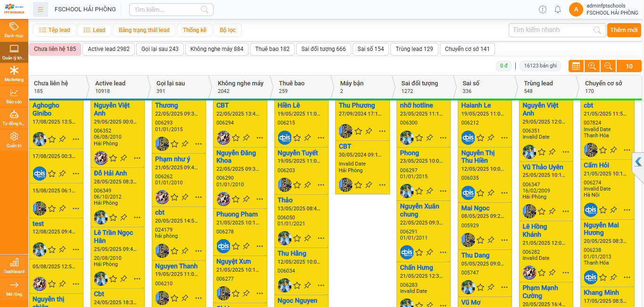Select the Active lead 2982 tab
This screenshot has height=307, width=644.
(108, 49)
